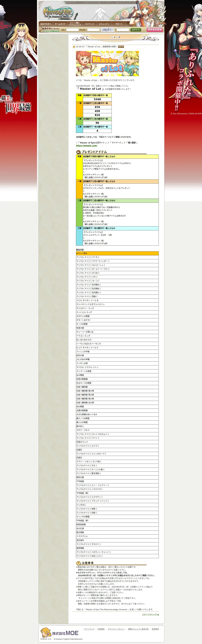Select first prize number 450
The image size is (202, 644).
97,111
